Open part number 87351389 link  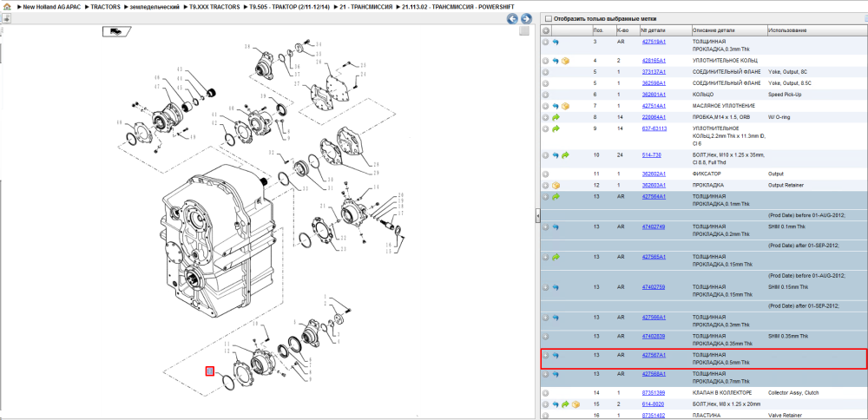pyautogui.click(x=654, y=393)
